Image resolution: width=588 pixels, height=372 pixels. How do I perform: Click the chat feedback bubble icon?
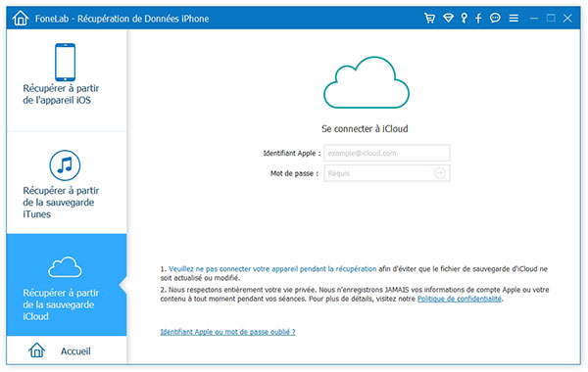[495, 18]
